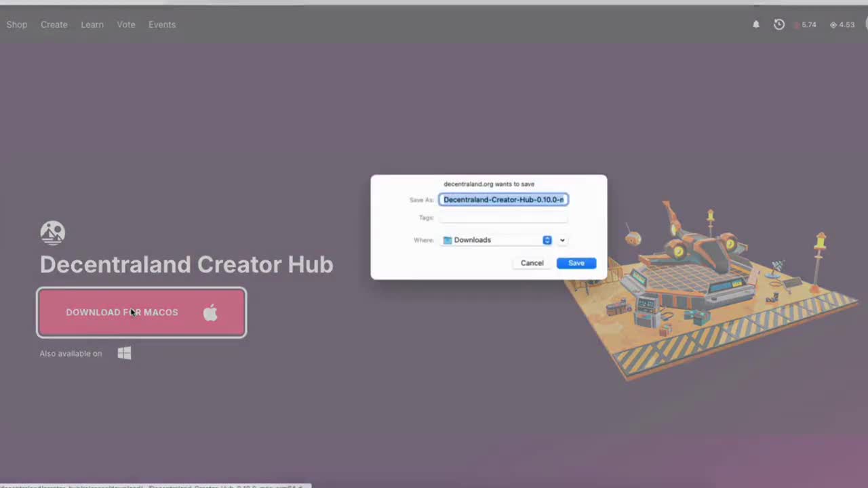868x488 pixels.
Task: Click the MANA balance showing 5.74
Action: [804, 24]
